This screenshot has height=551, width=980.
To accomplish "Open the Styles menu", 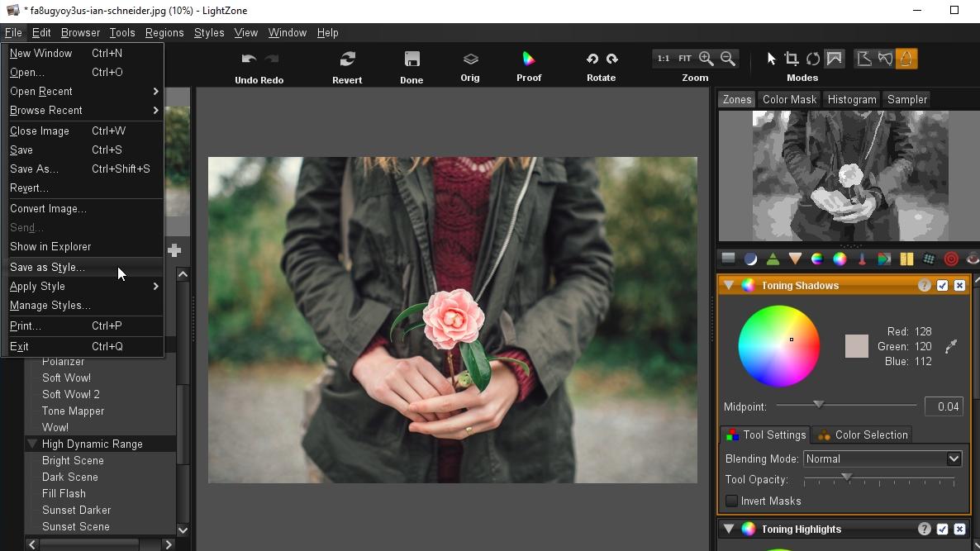I will pyautogui.click(x=209, y=32).
